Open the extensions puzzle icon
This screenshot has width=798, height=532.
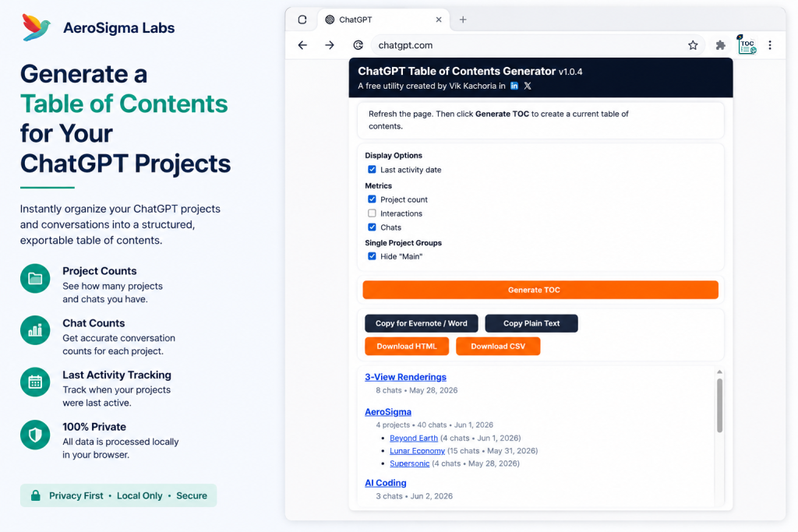coord(720,45)
